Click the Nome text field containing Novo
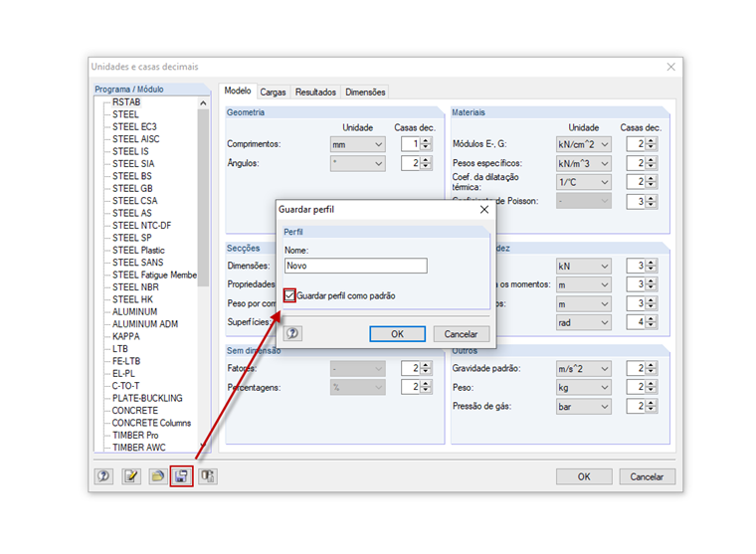 355,266
